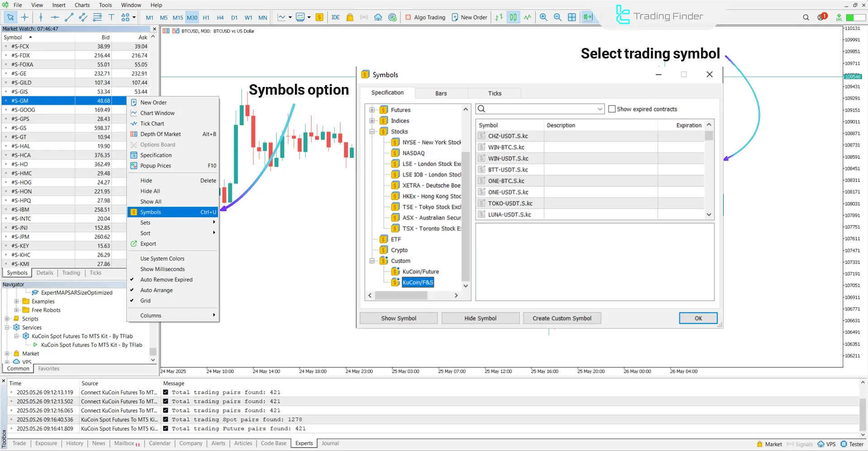The width and height of the screenshot is (868, 451).
Task: Select the M30 timeframe
Action: pyautogui.click(x=192, y=17)
